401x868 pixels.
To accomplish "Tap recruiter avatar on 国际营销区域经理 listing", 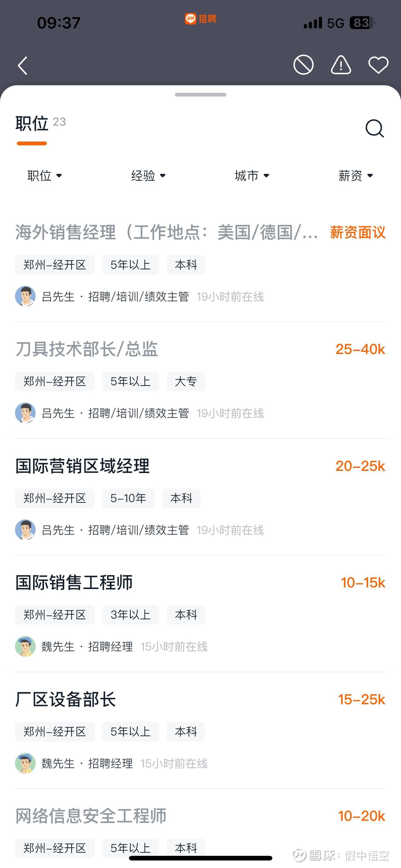I will [25, 530].
